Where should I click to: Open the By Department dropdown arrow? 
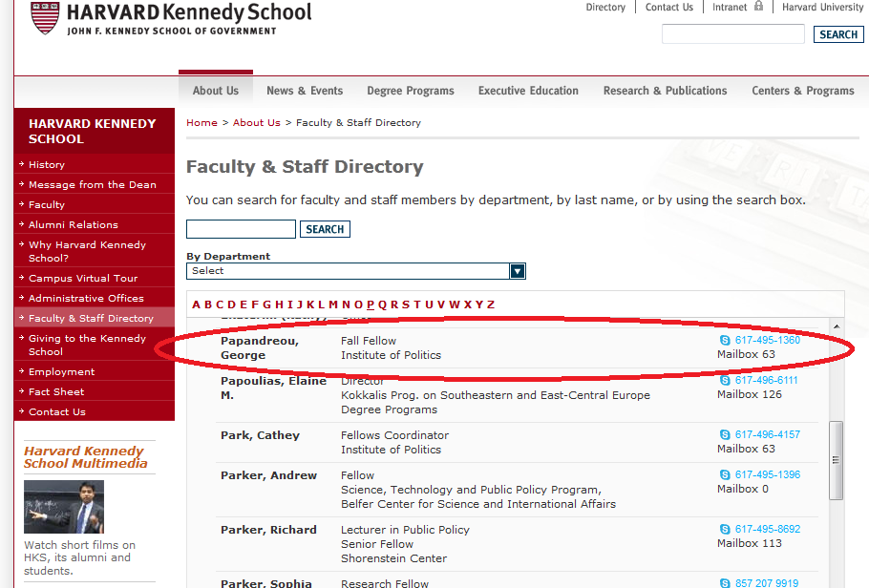click(517, 271)
